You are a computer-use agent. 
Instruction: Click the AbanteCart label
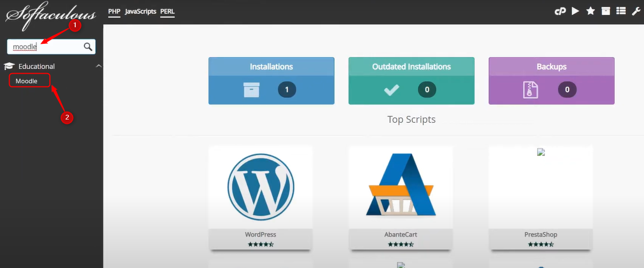click(401, 234)
